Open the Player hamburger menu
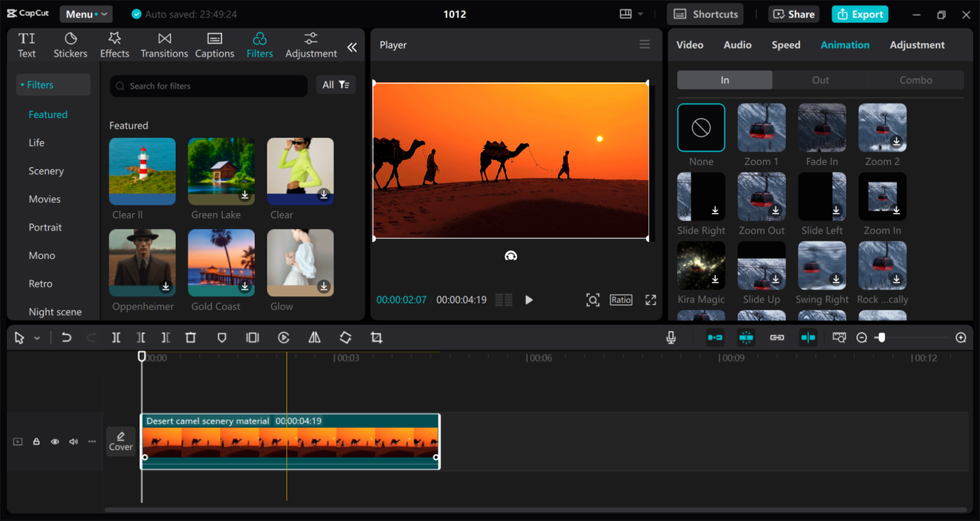Image resolution: width=980 pixels, height=521 pixels. [x=645, y=44]
